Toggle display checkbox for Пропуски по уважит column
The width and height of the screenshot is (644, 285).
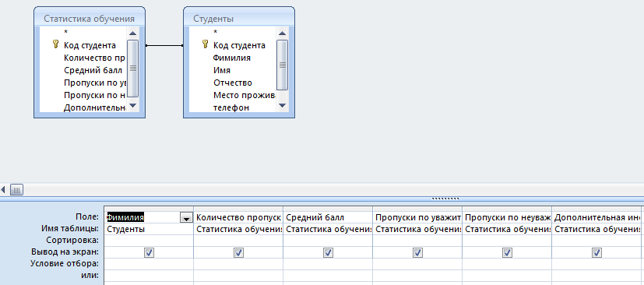[x=417, y=252]
